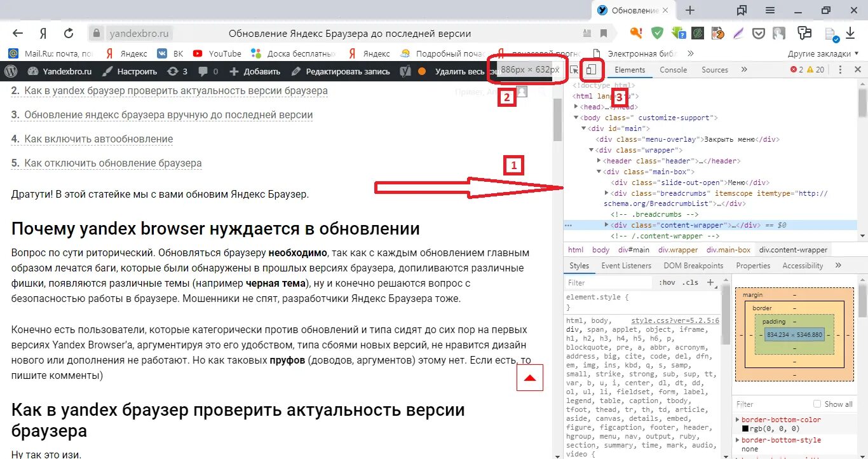
Task: Open the Accessibility tab
Action: click(803, 265)
